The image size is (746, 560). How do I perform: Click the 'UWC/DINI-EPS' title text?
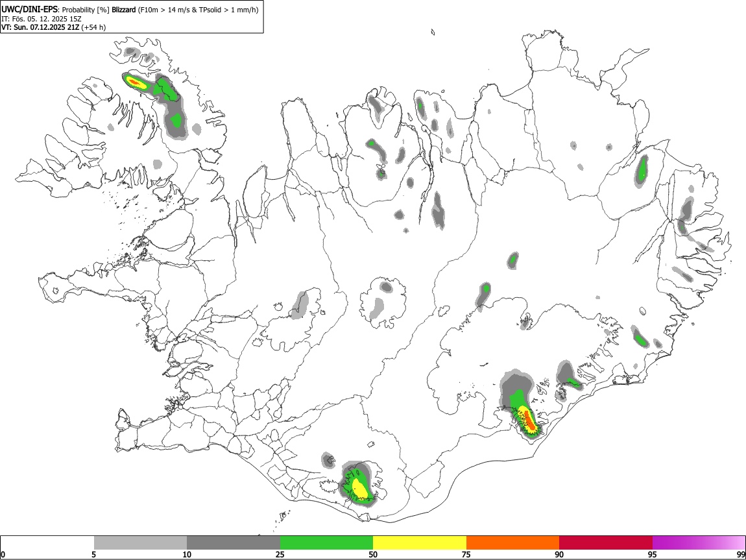[29, 9]
